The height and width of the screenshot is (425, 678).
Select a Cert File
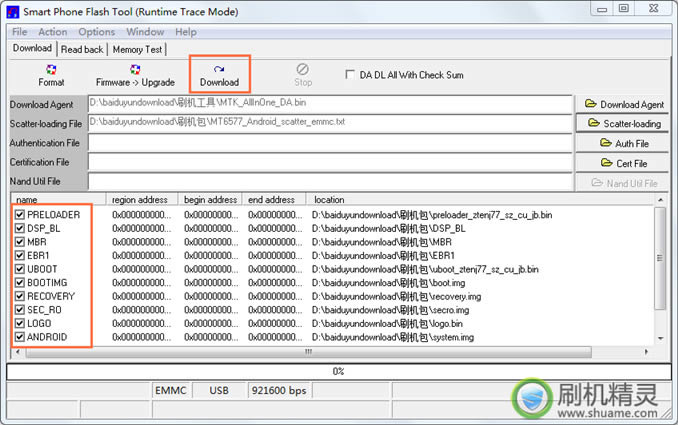point(624,163)
